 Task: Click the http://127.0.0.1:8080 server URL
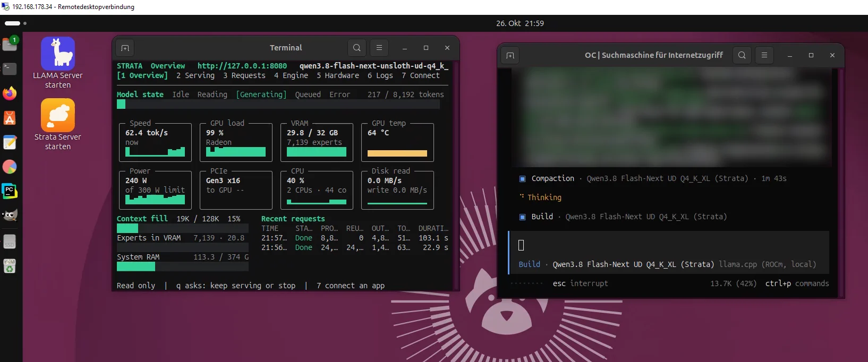(x=242, y=66)
